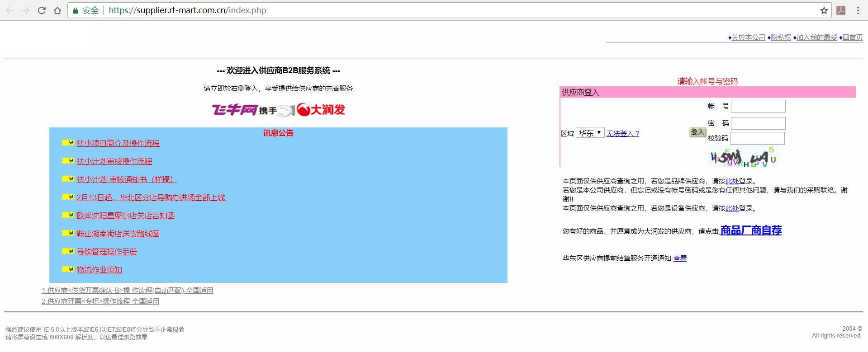The image size is (868, 352).
Task: Focus the 密码 password input field
Action: [758, 123]
